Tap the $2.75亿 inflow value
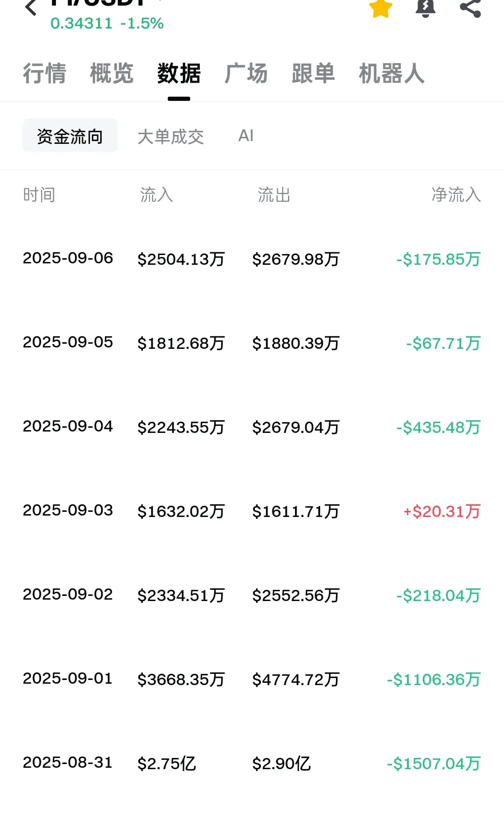Image resolution: width=504 pixels, height=814 pixels. pos(167,764)
